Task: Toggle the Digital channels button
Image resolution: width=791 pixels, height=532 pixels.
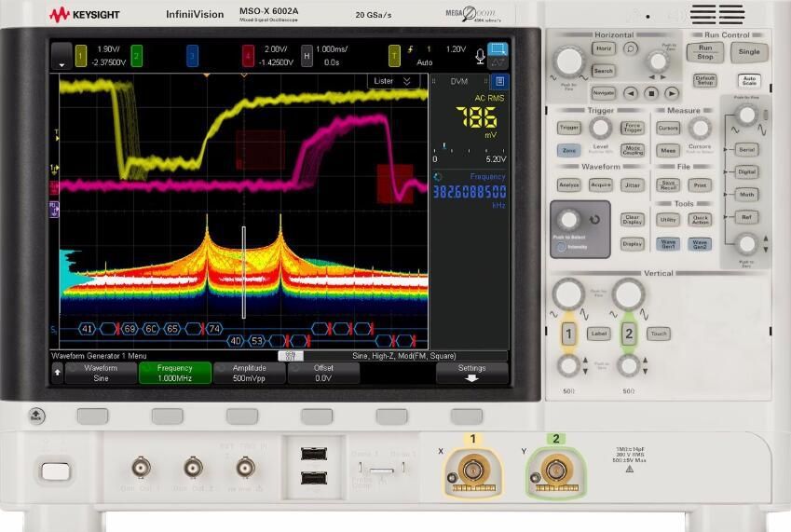Action: click(746, 172)
